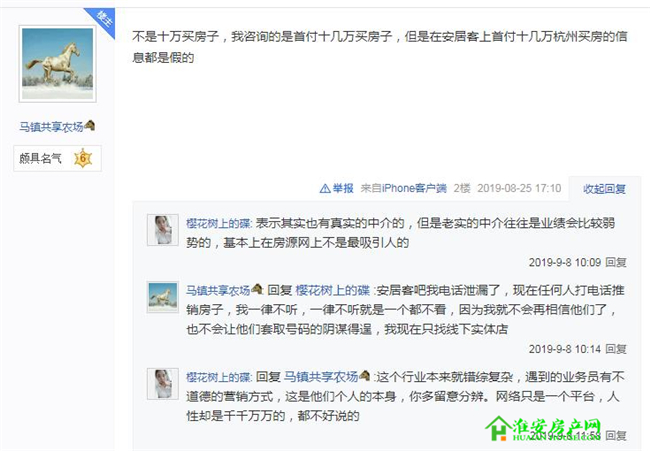Click 樱花树上的碟 username in first reply

point(219,223)
